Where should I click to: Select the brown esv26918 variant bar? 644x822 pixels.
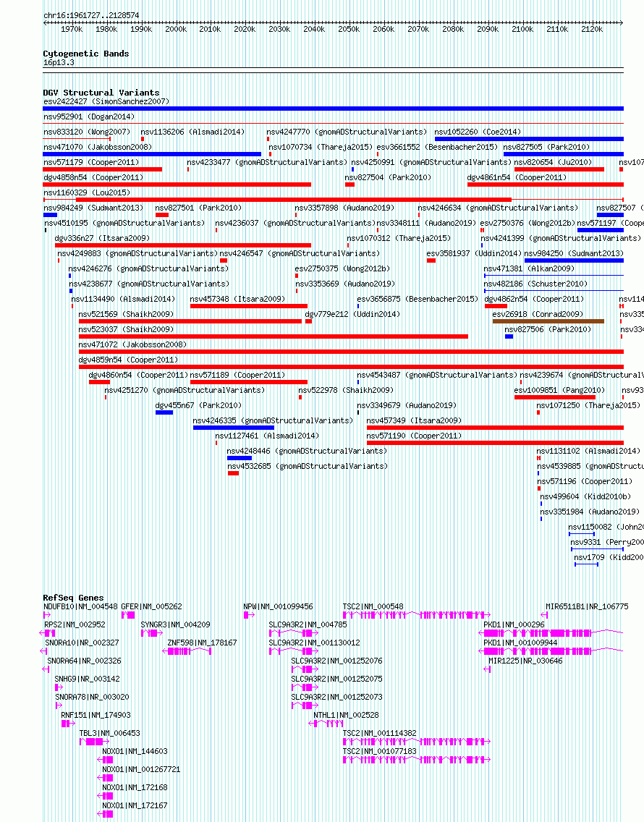(x=548, y=321)
